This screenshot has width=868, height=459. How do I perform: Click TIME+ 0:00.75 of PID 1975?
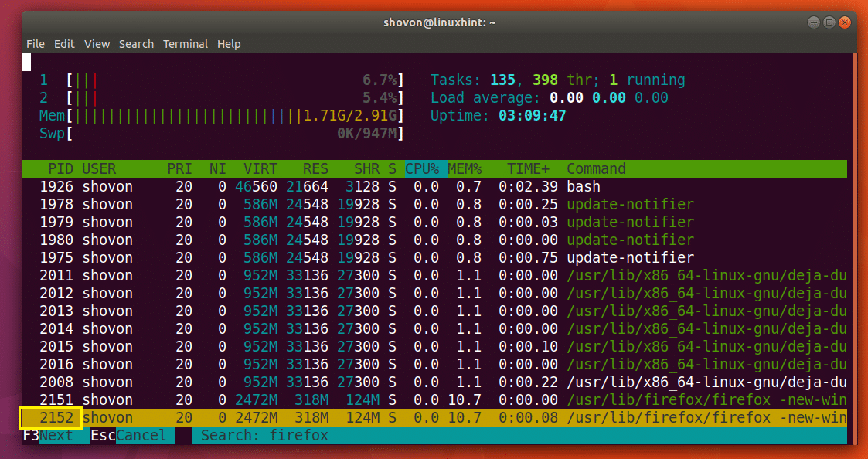pos(528,257)
